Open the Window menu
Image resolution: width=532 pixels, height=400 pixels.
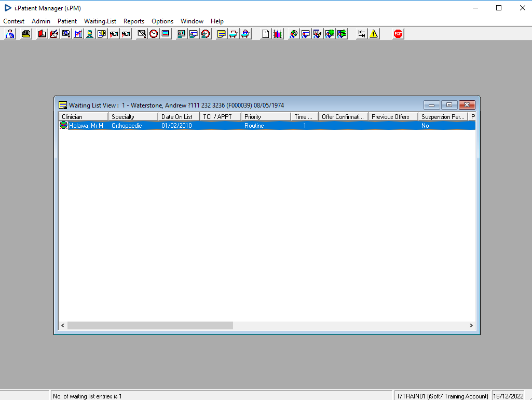pos(192,21)
